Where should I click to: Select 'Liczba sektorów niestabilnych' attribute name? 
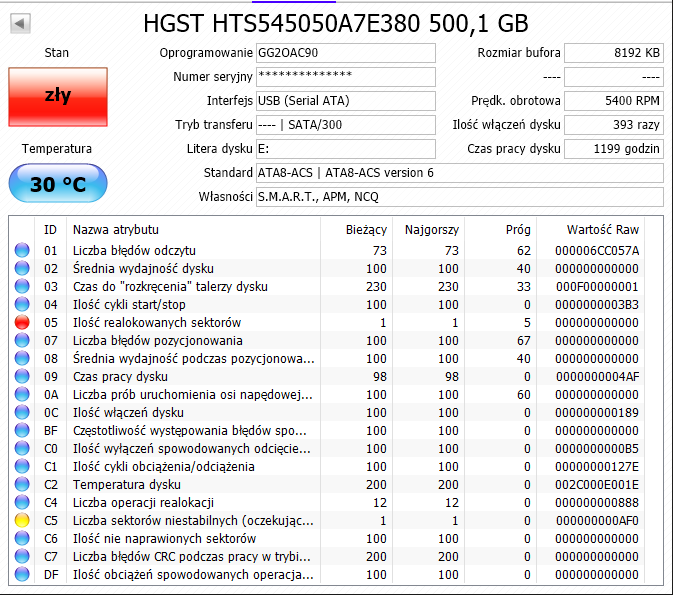tap(193, 521)
